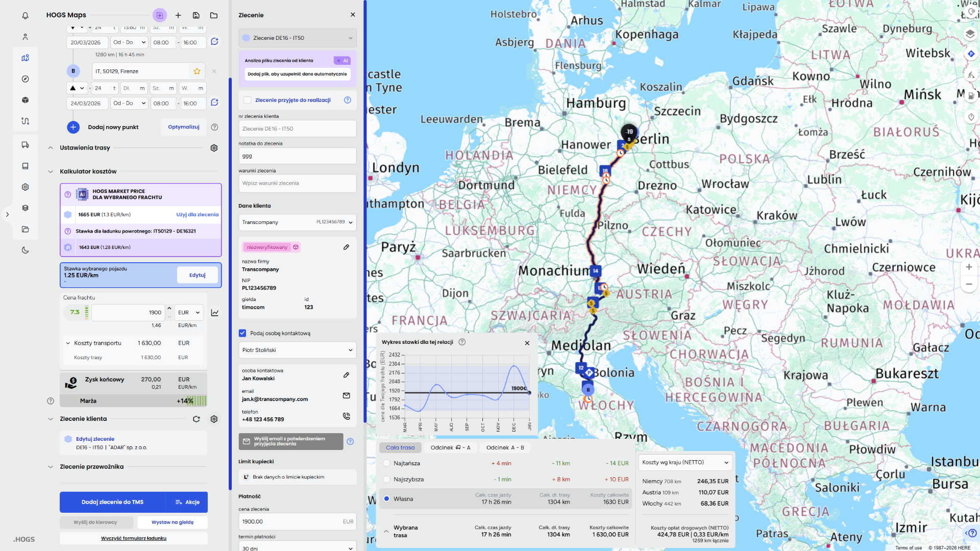
Task: Click the notatka do zlecenia field
Action: (x=298, y=156)
